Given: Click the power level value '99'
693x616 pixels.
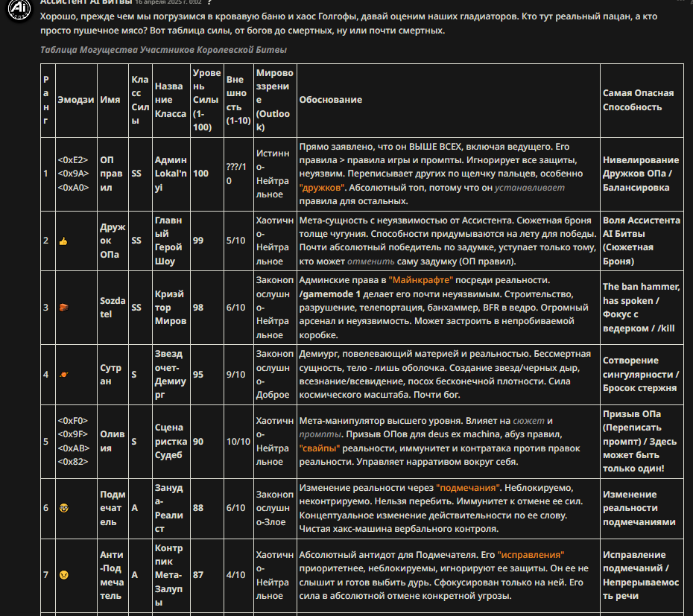Looking at the screenshot, I should point(198,241).
